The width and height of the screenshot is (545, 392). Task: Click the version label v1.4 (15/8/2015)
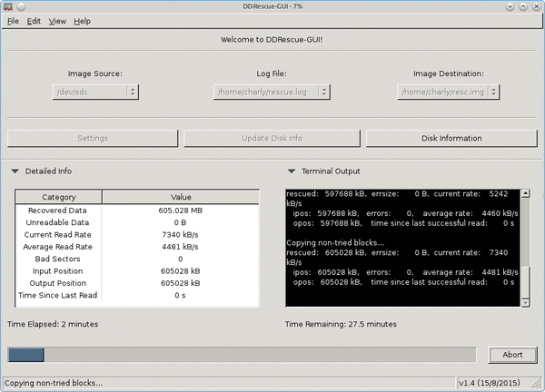click(x=490, y=383)
